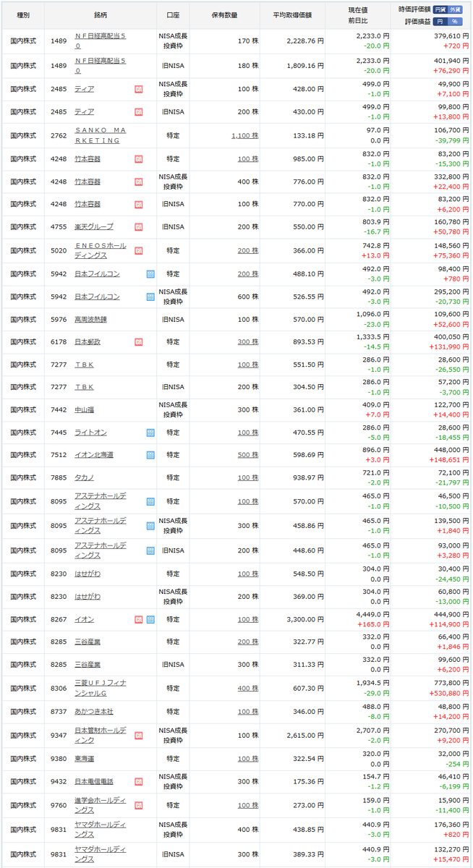Image resolution: width=473 pixels, height=868 pixels.
Task: Open NF日経高配当50 link in 旧NISA row
Action: [100, 66]
